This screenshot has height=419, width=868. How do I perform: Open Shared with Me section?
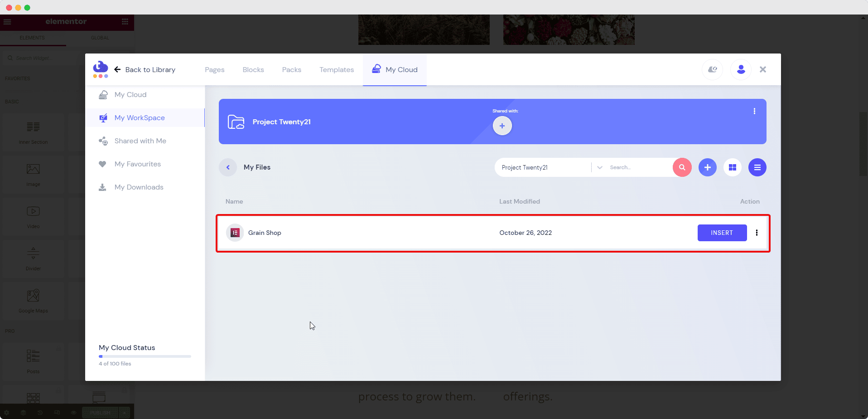[x=145, y=141]
